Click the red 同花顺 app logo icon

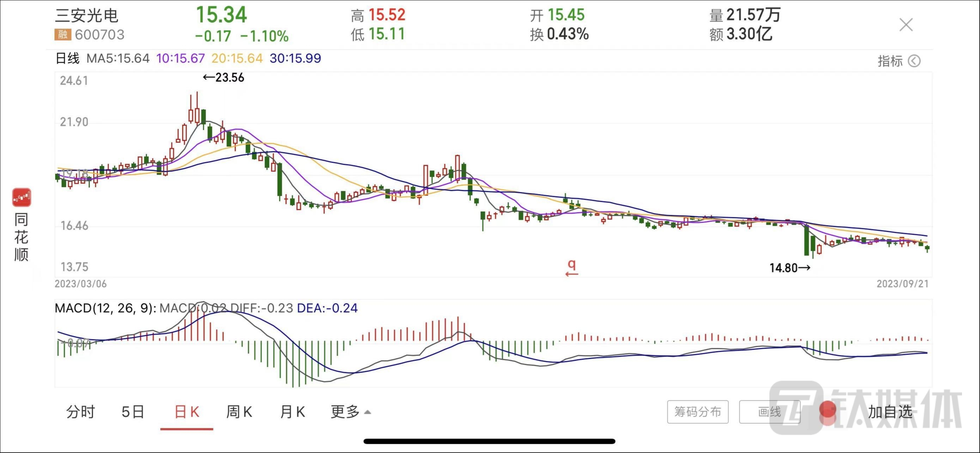[x=21, y=198]
